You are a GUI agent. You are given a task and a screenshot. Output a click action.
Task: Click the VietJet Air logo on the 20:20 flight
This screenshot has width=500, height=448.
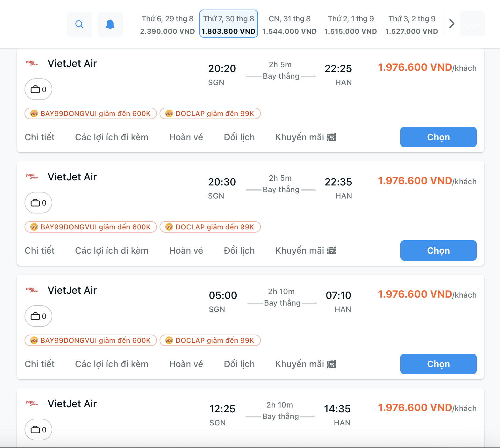click(32, 62)
